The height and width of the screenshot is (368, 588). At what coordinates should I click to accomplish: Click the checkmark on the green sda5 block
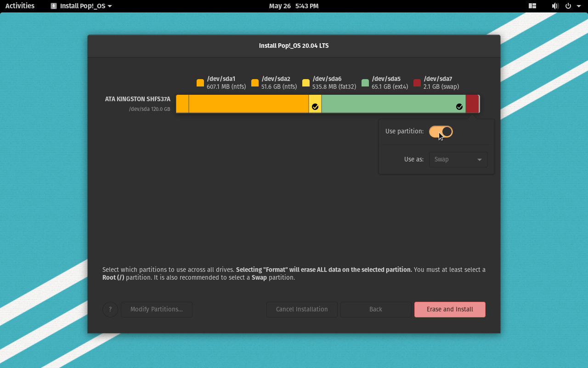459,107
